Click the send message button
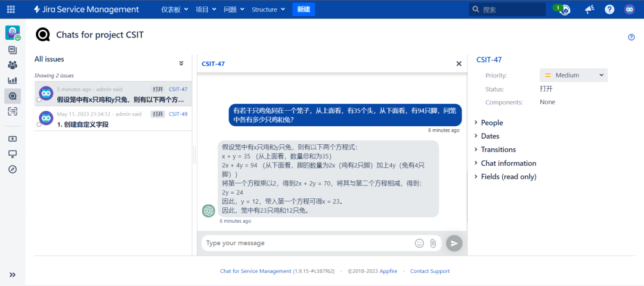Image resolution: width=644 pixels, height=286 pixels. point(454,243)
